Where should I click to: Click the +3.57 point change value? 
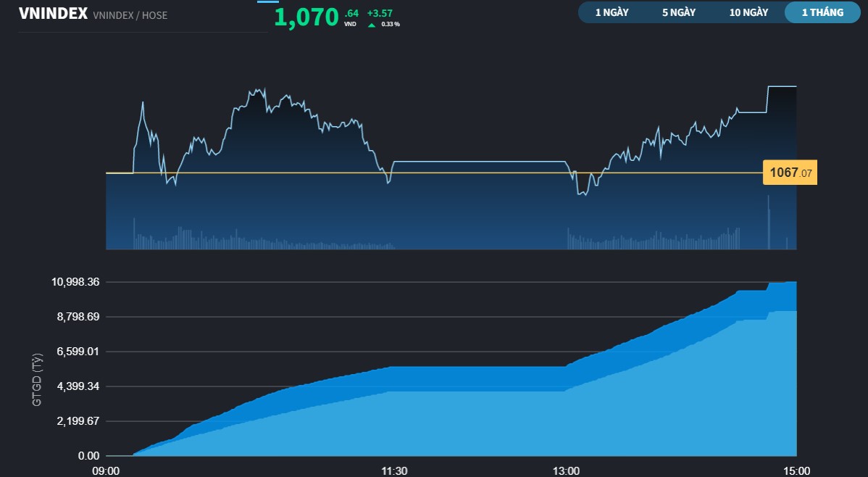point(380,13)
